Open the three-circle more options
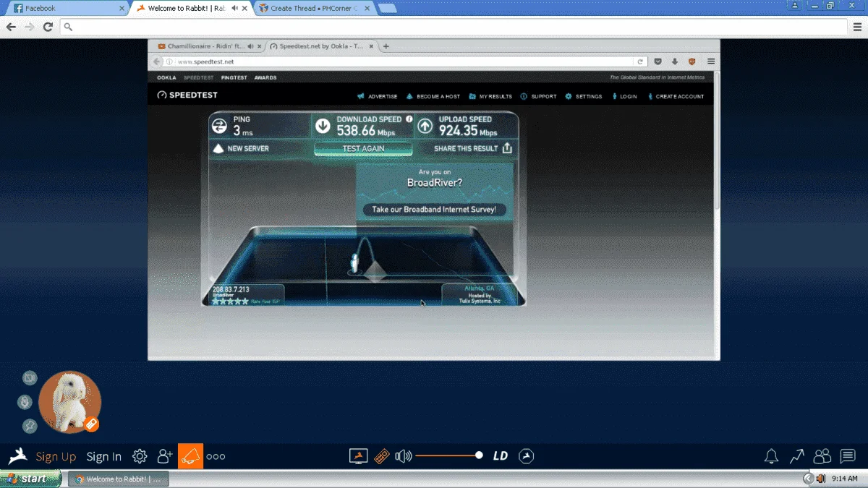The width and height of the screenshot is (868, 488). coord(216,456)
